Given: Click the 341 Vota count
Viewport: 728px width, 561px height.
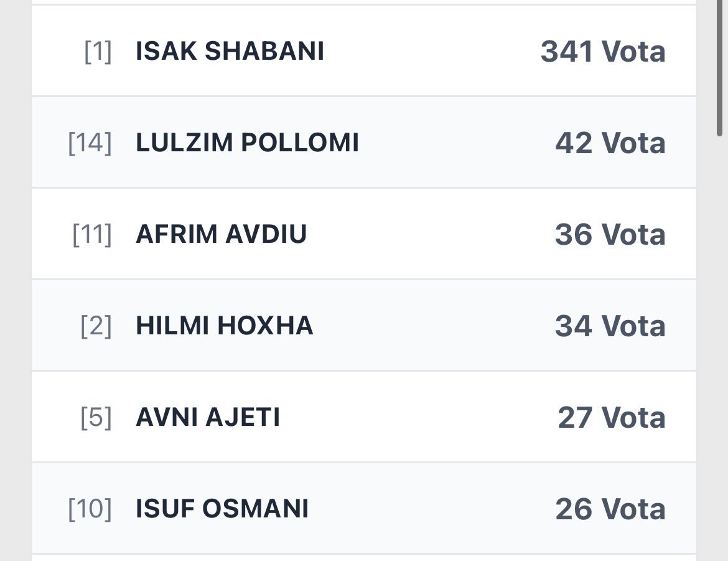Looking at the screenshot, I should pos(602,51).
